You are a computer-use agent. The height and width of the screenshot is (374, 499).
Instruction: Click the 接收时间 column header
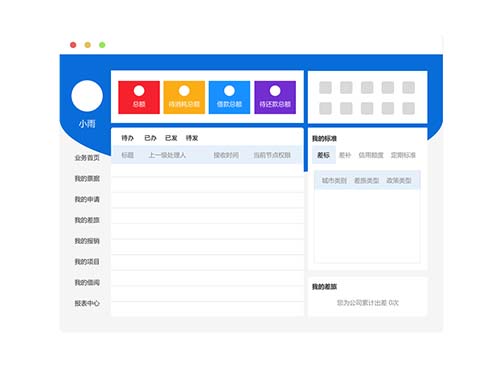pyautogui.click(x=226, y=155)
